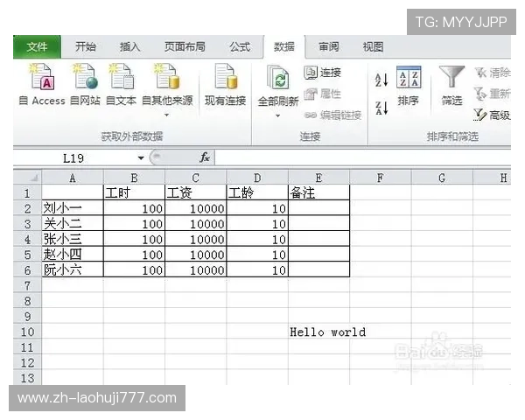Select the Hello world cell

(319, 332)
